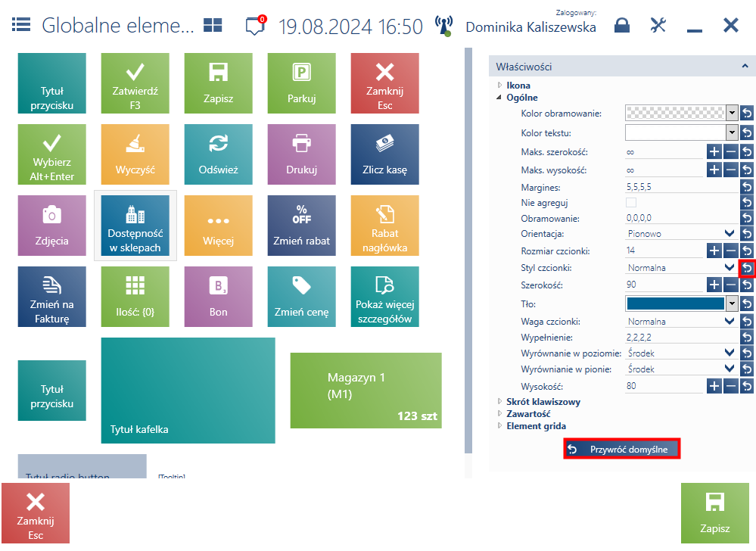Click the bottom-right Zapisz button

(714, 513)
